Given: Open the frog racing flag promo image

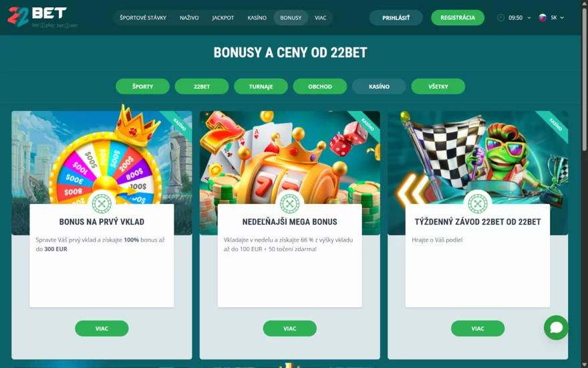Looking at the screenshot, I should point(477,158).
